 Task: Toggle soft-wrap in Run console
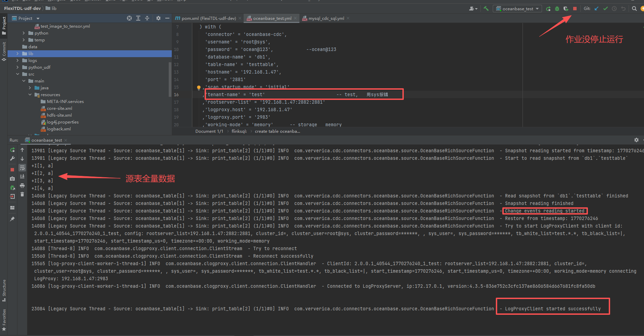point(22,168)
